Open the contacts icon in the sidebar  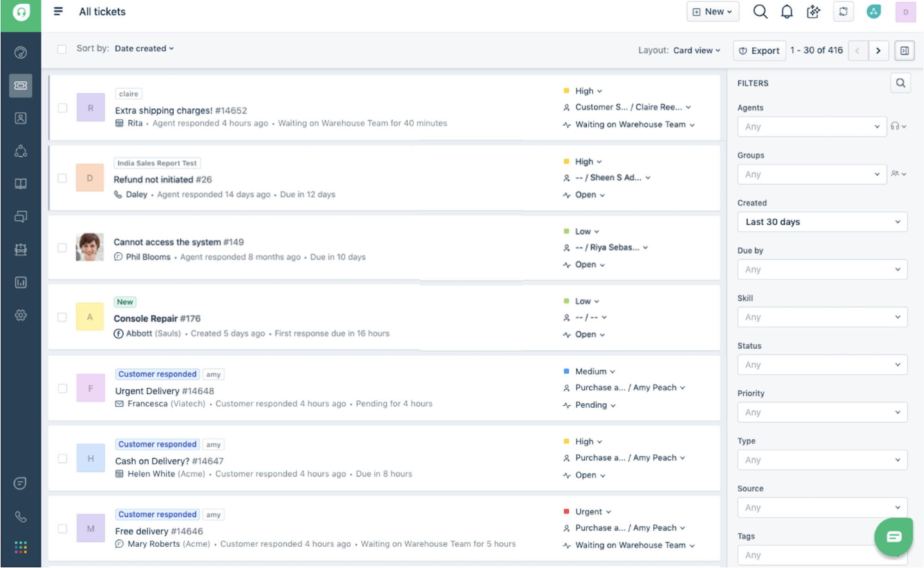point(20,118)
